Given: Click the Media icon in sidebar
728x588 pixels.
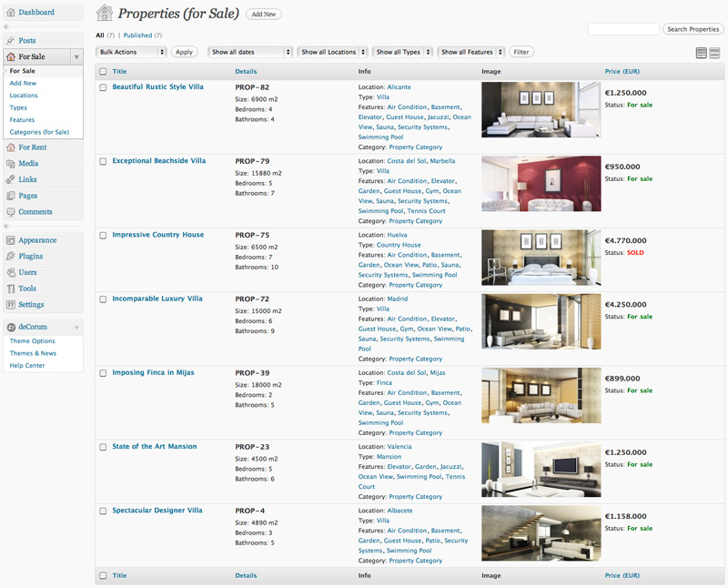Looking at the screenshot, I should (10, 164).
